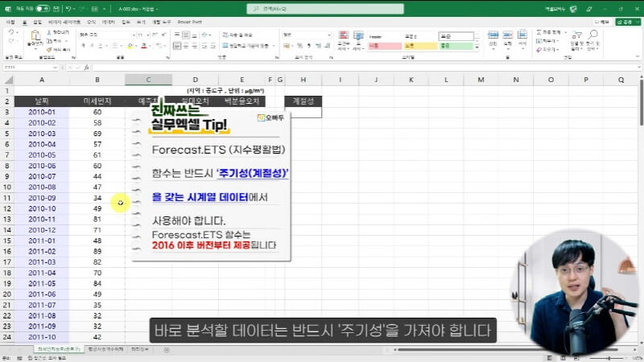The image size is (644, 362).
Task: Click the Comma Style icon
Action: point(308,46)
